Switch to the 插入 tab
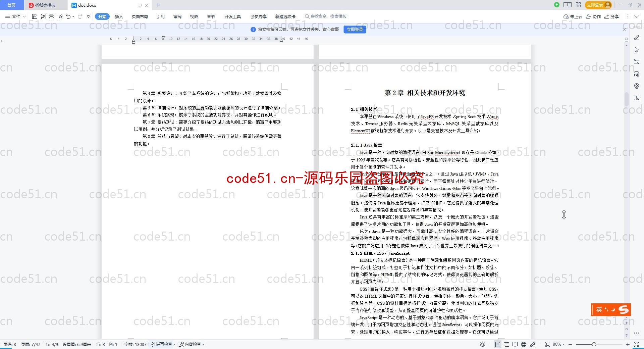The height and width of the screenshot is (349, 644). click(119, 16)
